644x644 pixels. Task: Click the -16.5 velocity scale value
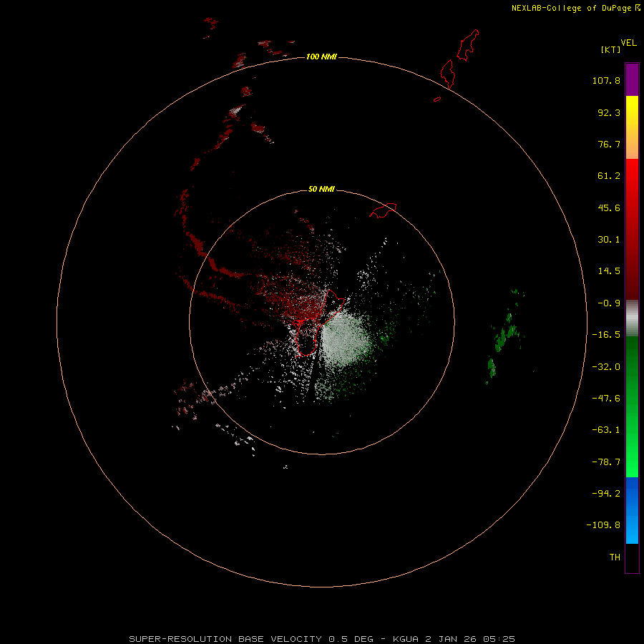606,335
